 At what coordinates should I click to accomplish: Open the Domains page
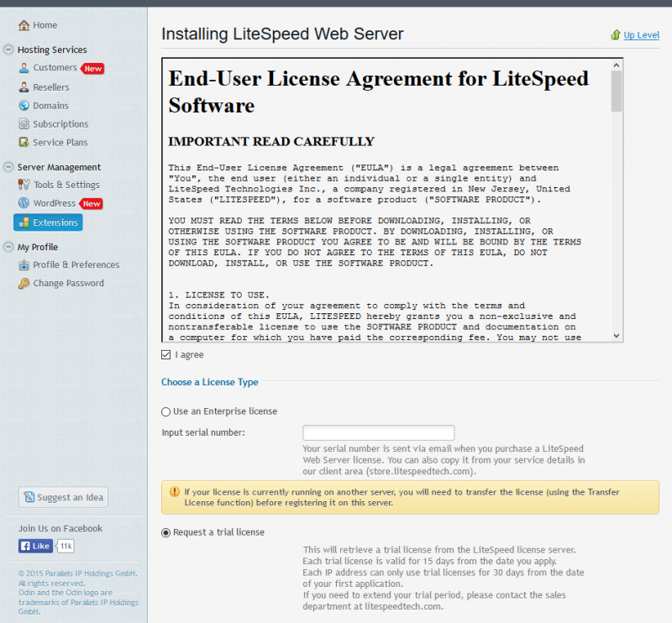coord(50,106)
